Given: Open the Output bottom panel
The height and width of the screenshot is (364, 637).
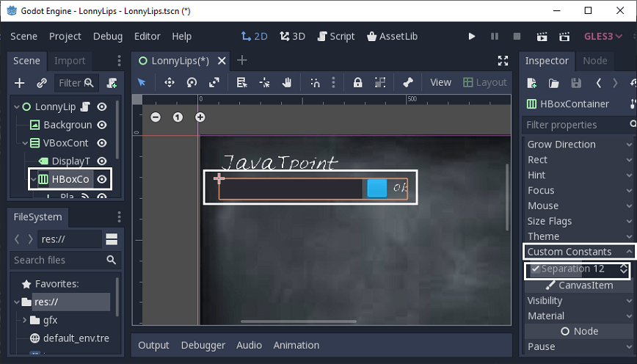Looking at the screenshot, I should [153, 345].
